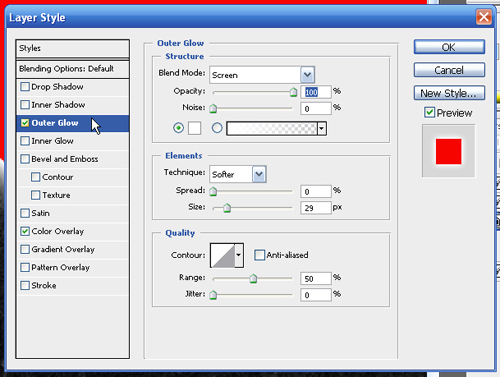Click the Contour curve thumbnail
This screenshot has width=500, height=377.
223,255
